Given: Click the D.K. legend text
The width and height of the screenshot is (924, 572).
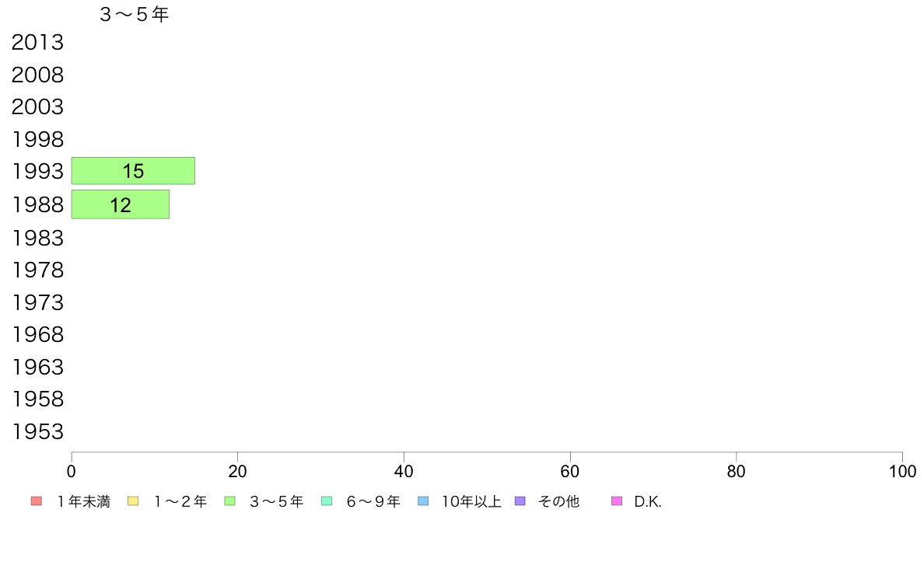Looking at the screenshot, I should pos(648,501).
